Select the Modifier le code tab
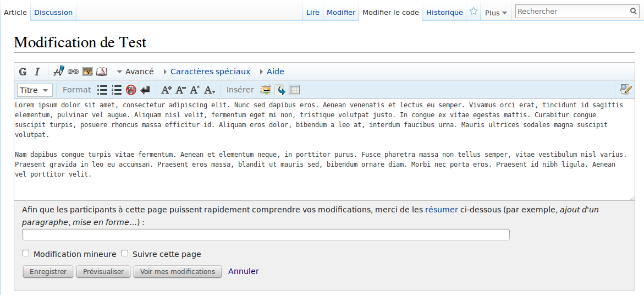This screenshot has width=644, height=296. pyautogui.click(x=390, y=12)
